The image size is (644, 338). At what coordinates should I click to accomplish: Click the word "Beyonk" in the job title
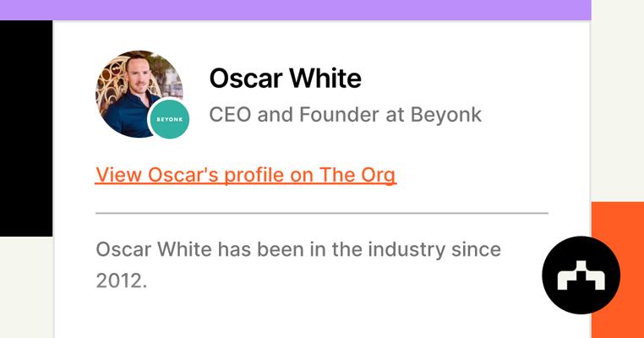click(445, 114)
